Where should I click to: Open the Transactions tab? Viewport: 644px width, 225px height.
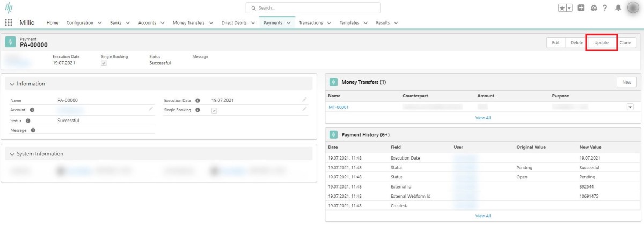coord(311,23)
